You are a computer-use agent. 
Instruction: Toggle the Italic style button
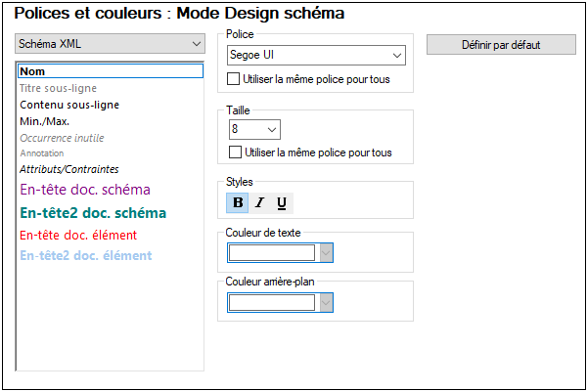point(259,203)
